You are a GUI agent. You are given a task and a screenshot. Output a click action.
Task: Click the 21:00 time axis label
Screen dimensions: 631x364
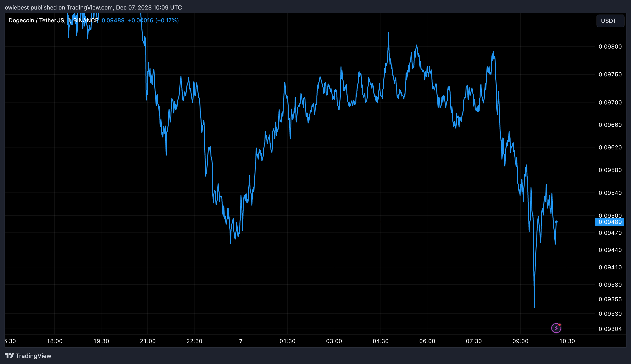coord(148,341)
